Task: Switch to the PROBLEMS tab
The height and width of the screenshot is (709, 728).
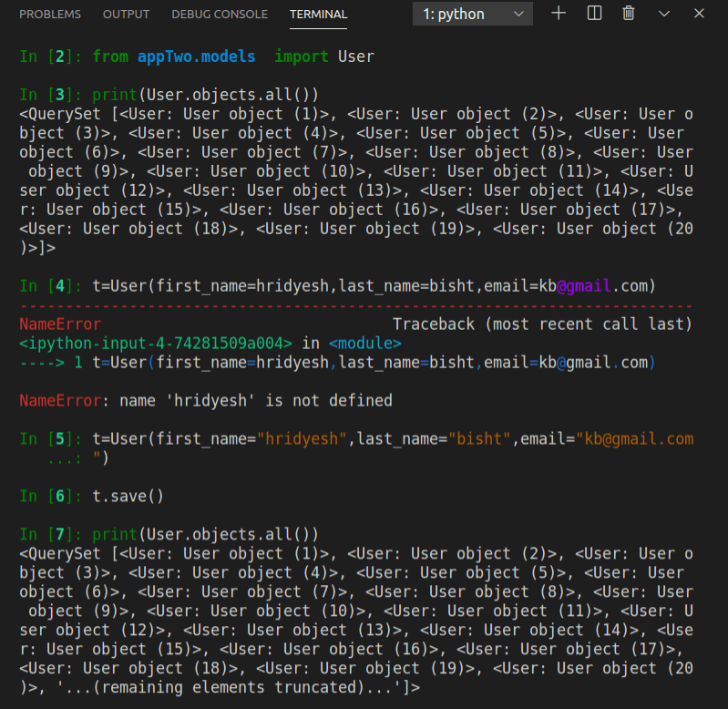Action: point(50,15)
